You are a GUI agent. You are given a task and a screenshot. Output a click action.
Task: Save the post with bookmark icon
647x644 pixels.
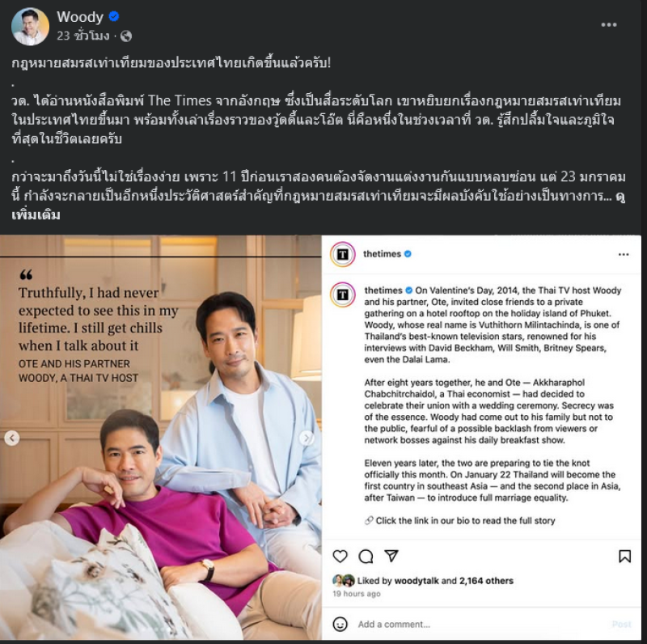[x=624, y=556]
